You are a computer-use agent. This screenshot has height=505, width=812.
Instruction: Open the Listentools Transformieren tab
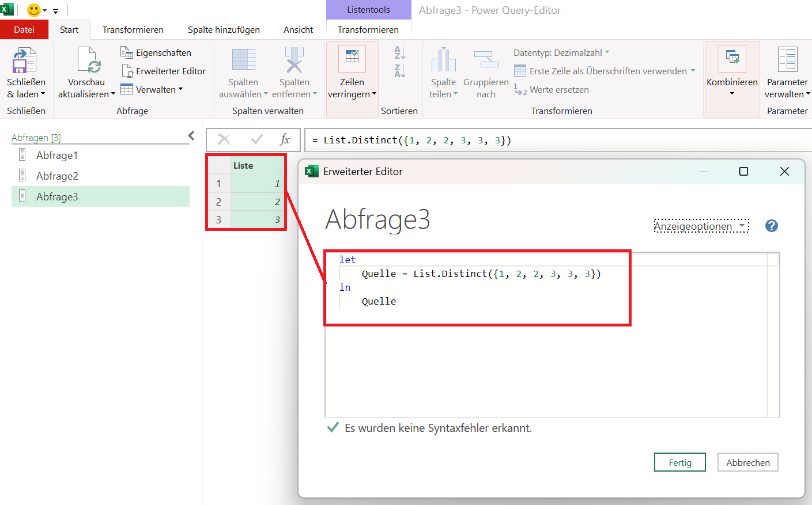click(x=368, y=29)
